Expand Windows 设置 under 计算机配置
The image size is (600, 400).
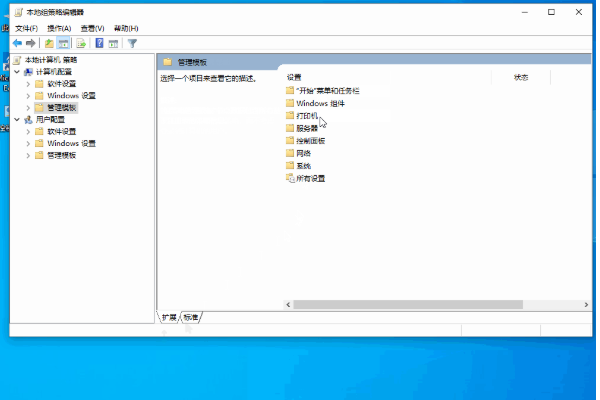[x=28, y=96]
